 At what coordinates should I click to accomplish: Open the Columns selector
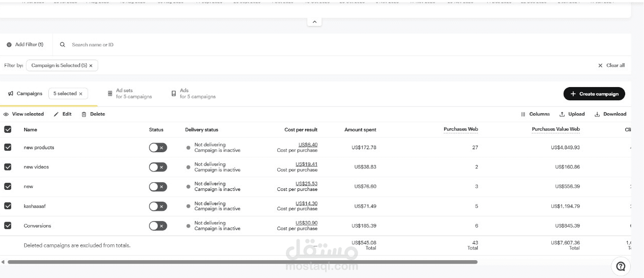point(535,114)
